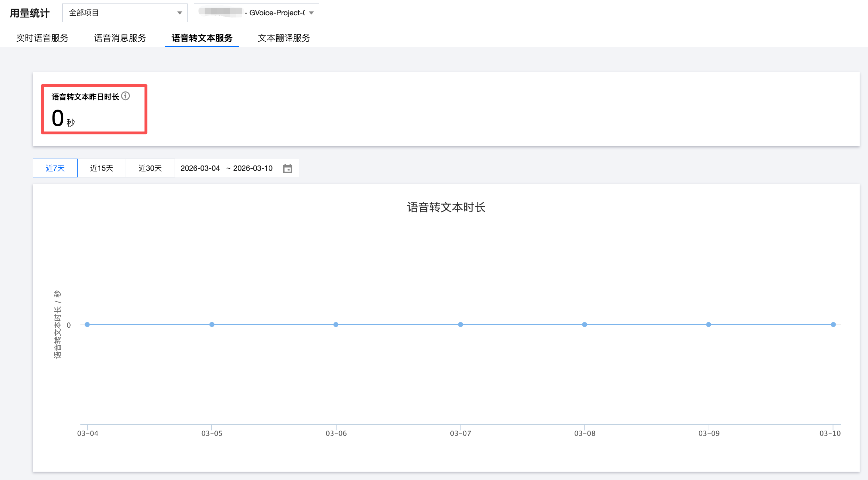Switch to the 实时语音服务 tab
The image size is (868, 480).
(x=42, y=38)
